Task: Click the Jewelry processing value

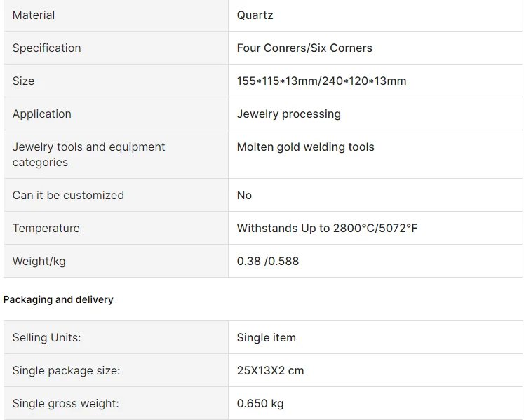Action: (x=289, y=114)
